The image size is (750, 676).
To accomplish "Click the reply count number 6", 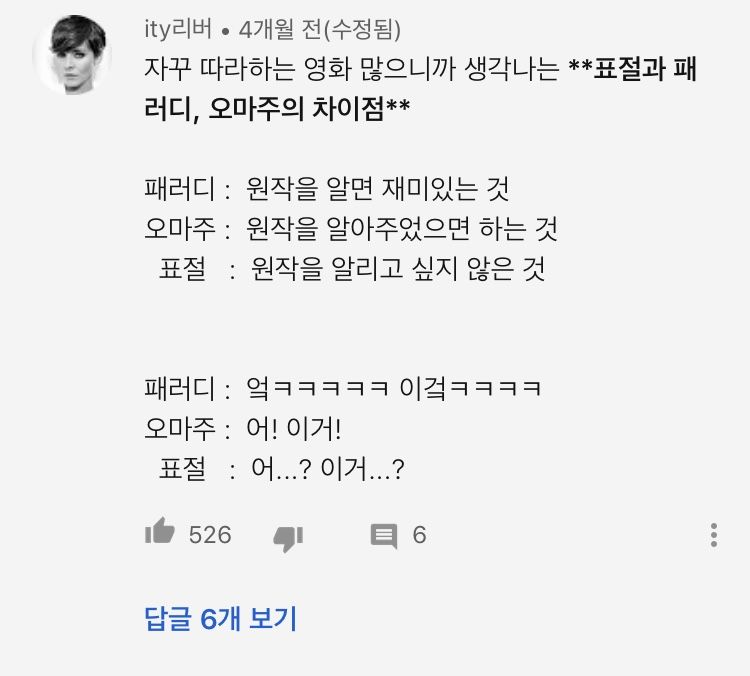I will 419,535.
